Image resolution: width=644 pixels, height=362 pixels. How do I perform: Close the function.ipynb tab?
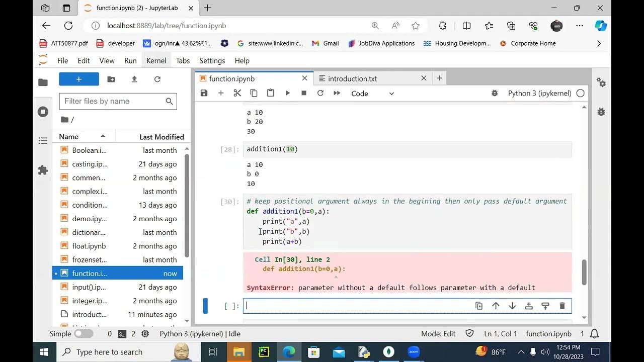click(x=304, y=78)
